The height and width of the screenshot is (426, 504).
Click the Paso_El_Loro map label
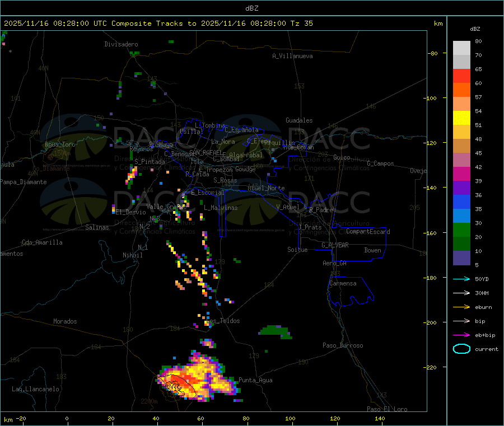387,409
